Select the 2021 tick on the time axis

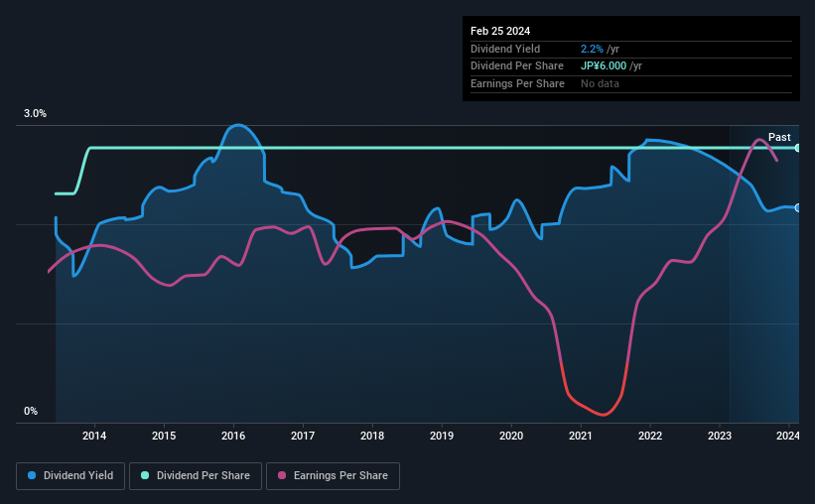point(581,436)
